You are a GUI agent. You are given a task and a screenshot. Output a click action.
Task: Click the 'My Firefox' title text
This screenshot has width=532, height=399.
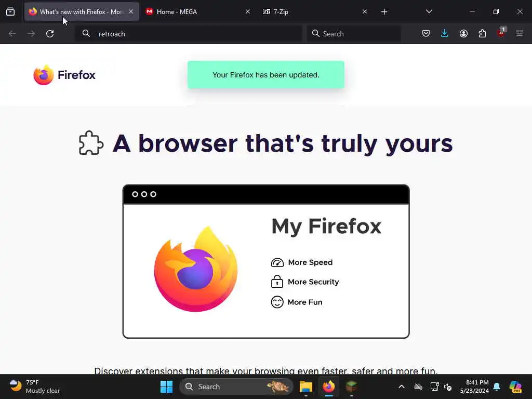point(326,227)
